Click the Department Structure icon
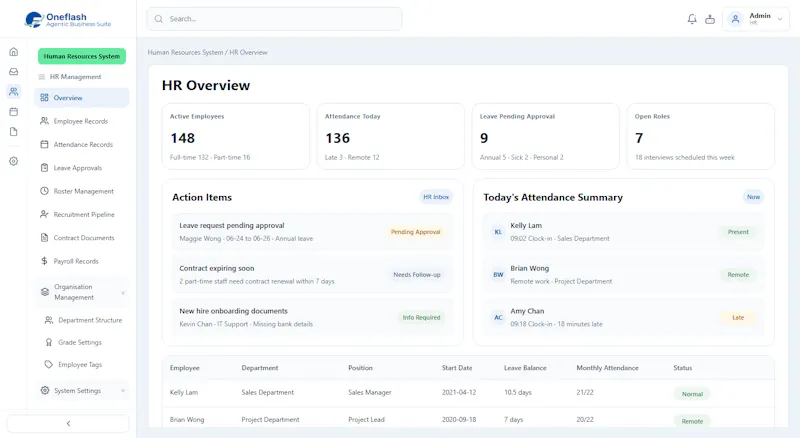 coord(48,320)
